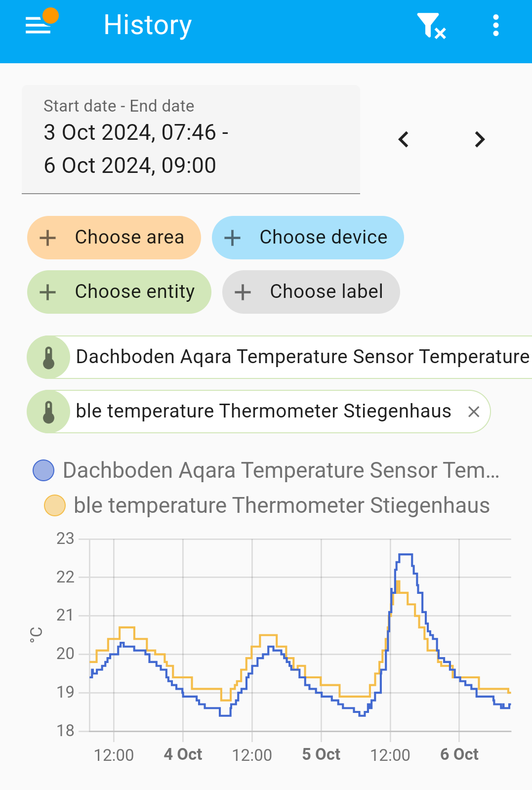The image size is (532, 790).
Task: Click the blue legend color circle
Action: click(x=43, y=470)
